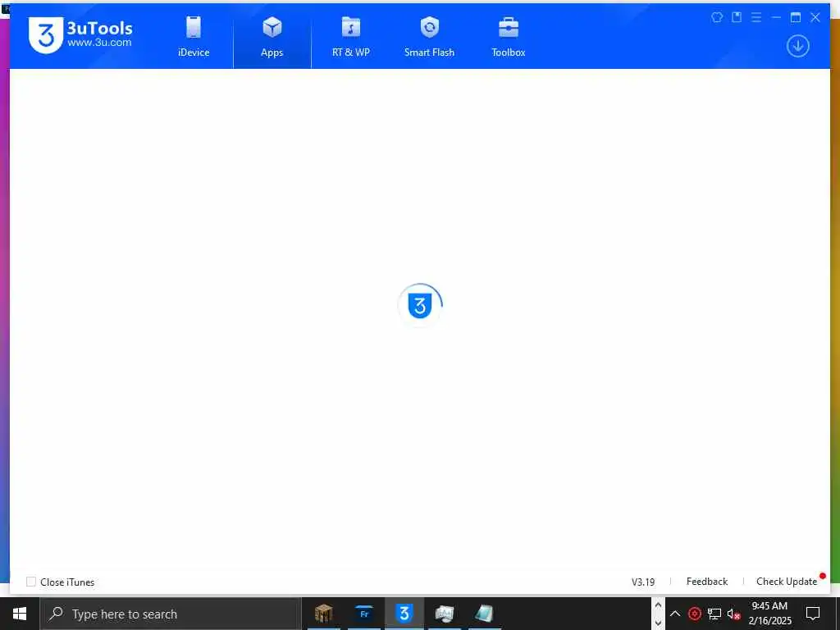Open the wooden crate app in taskbar
The height and width of the screenshot is (630, 840).
click(x=323, y=614)
